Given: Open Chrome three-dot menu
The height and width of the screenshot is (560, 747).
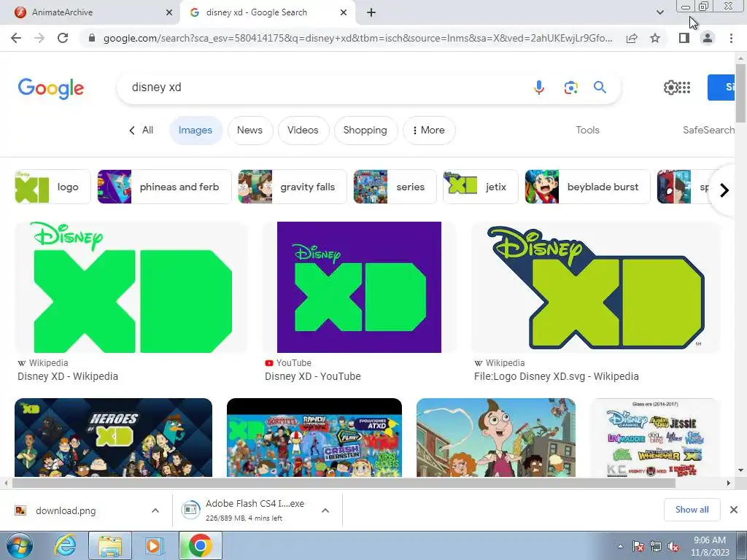Looking at the screenshot, I should pyautogui.click(x=731, y=38).
